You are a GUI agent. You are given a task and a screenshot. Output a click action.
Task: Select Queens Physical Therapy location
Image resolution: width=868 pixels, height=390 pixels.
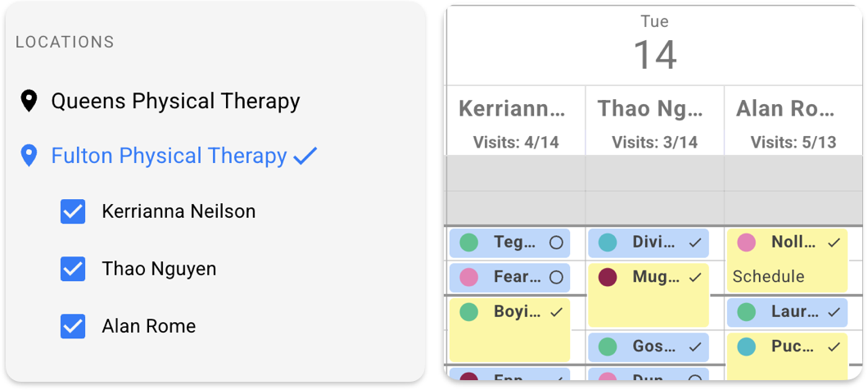tap(175, 102)
